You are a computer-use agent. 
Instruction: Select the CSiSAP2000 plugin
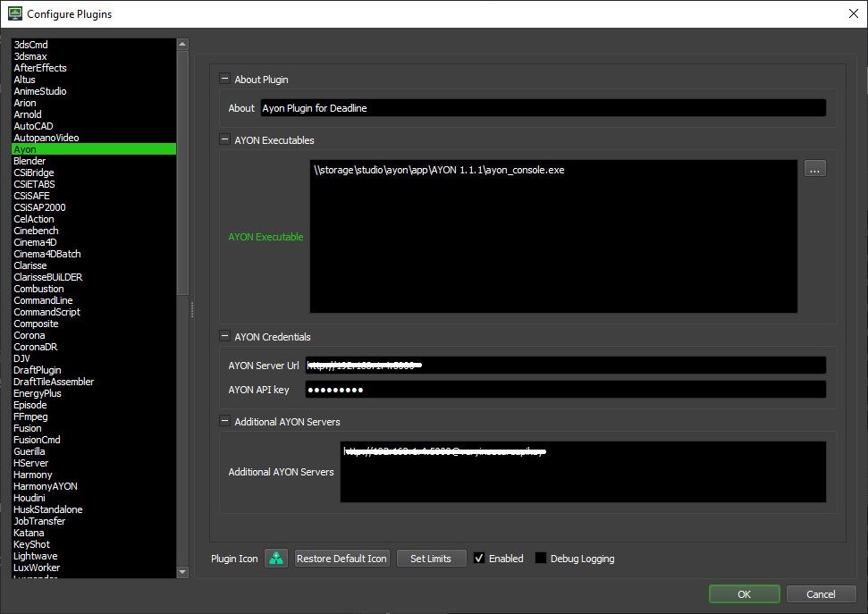(94, 207)
